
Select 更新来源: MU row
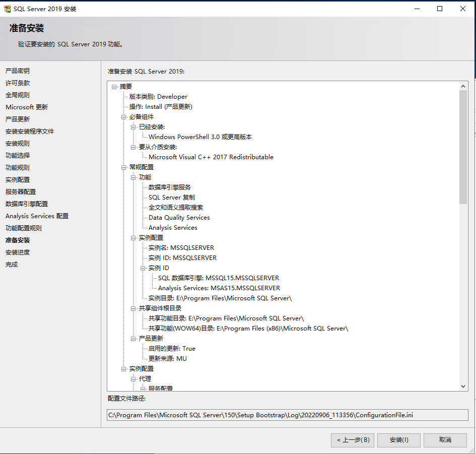pyautogui.click(x=168, y=359)
